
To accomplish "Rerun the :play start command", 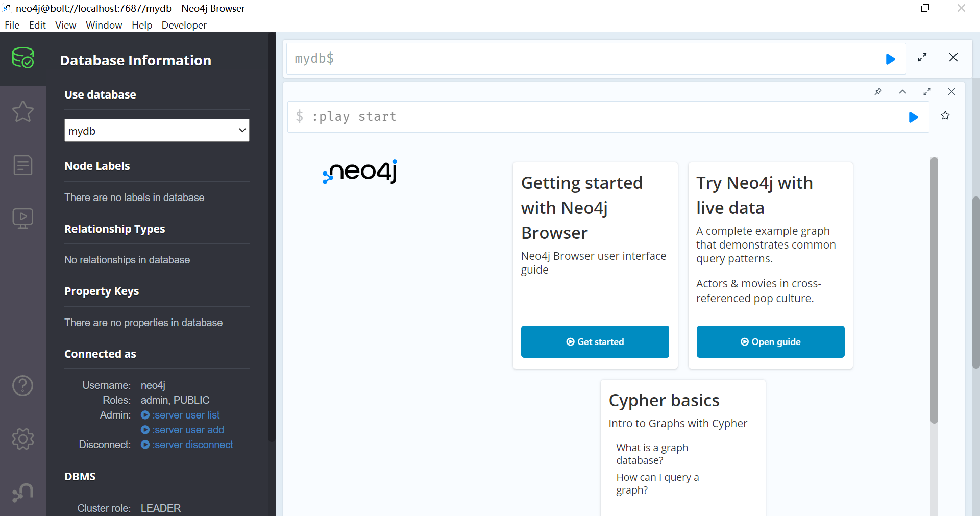I will coord(914,117).
